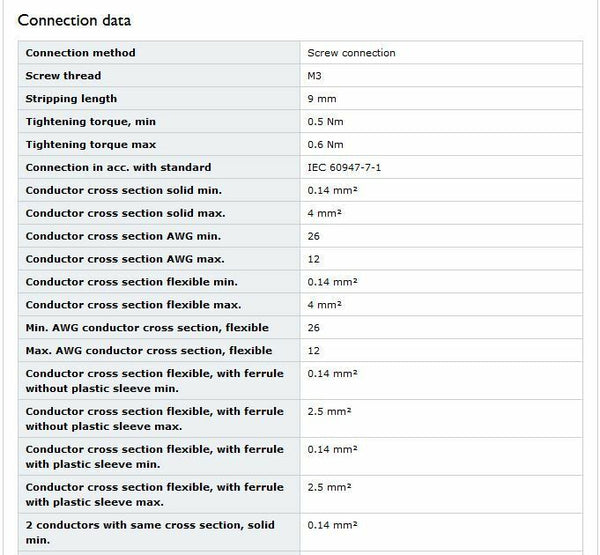Select the "Tightening torque max" label

coord(88,145)
